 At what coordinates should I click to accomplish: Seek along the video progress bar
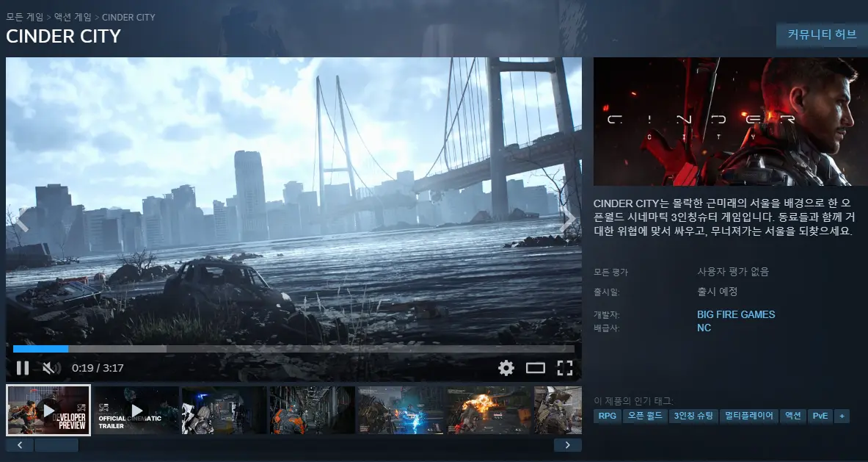coord(294,349)
